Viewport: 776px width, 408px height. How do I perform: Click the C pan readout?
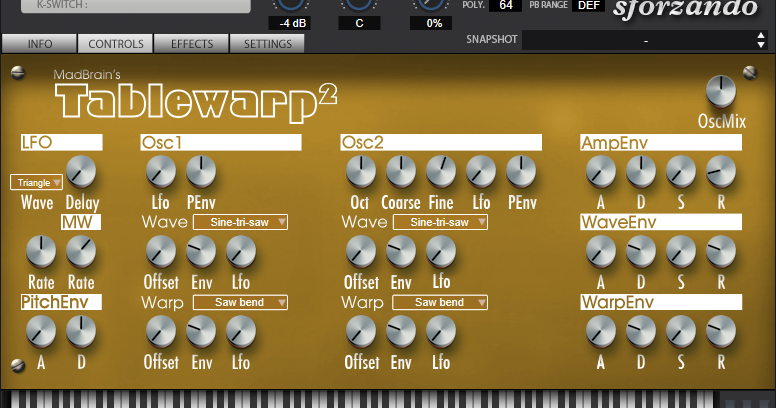click(359, 23)
